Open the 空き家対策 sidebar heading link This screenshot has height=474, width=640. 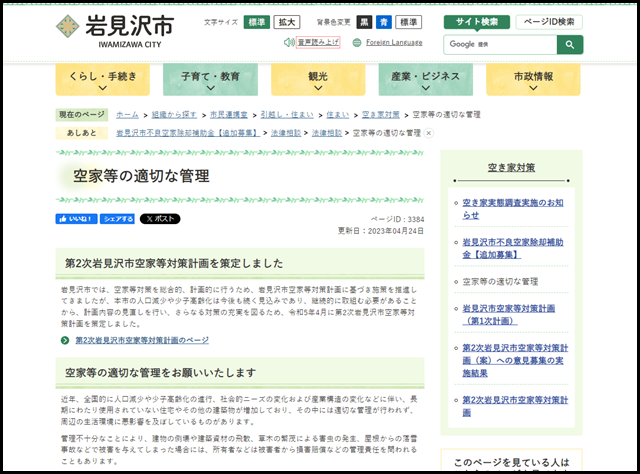511,167
